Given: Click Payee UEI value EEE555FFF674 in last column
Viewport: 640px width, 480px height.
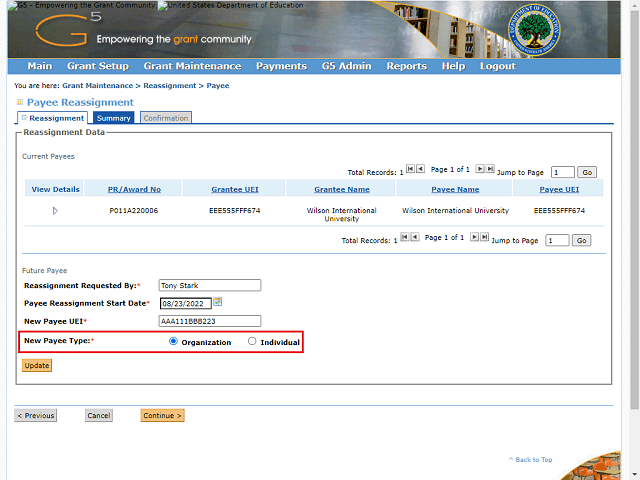Looking at the screenshot, I should [559, 211].
